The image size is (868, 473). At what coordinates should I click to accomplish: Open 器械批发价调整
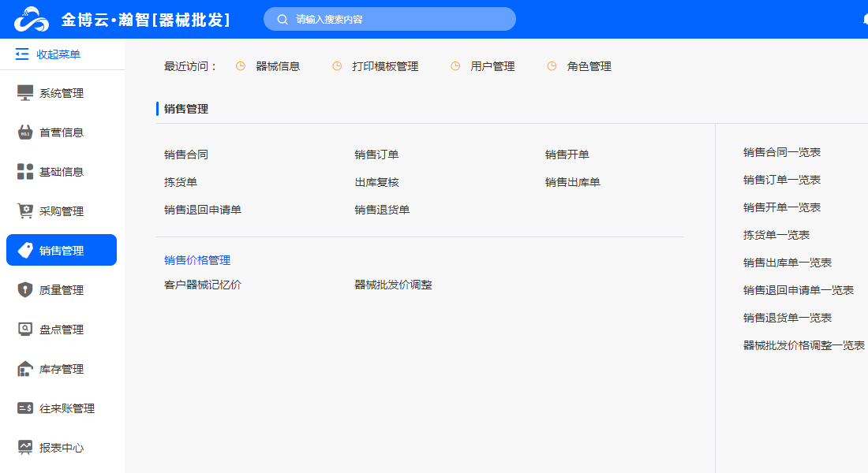pyautogui.click(x=393, y=285)
